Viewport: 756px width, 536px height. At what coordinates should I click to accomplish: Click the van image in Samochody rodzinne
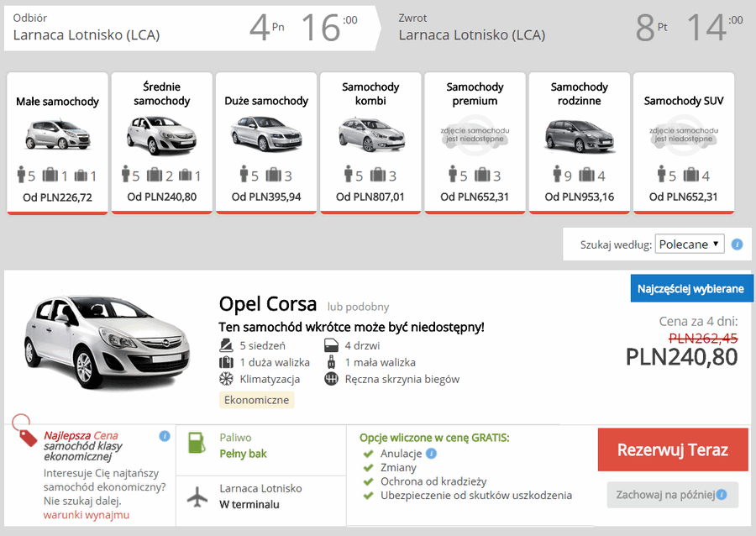point(580,135)
